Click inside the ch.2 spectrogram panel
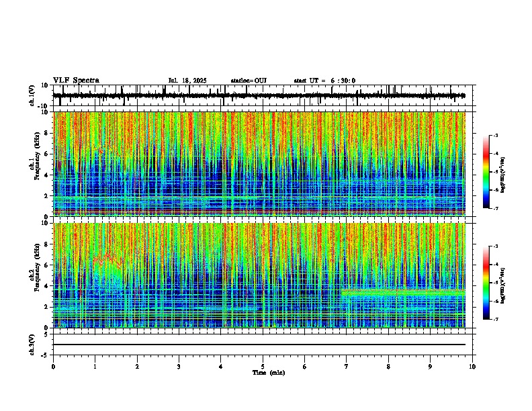Viewport: 532px width, 411px height. pyautogui.click(x=259, y=275)
